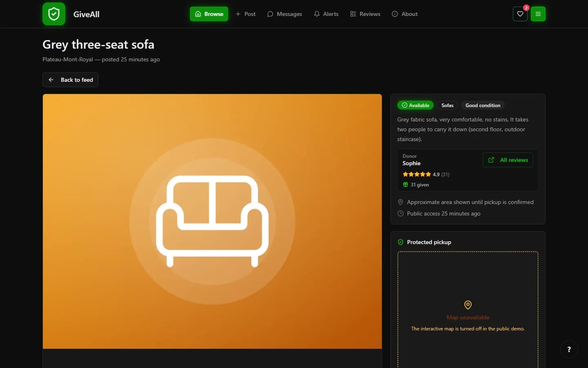Open Messages in the navigation
The image size is (588, 368).
[x=285, y=14]
